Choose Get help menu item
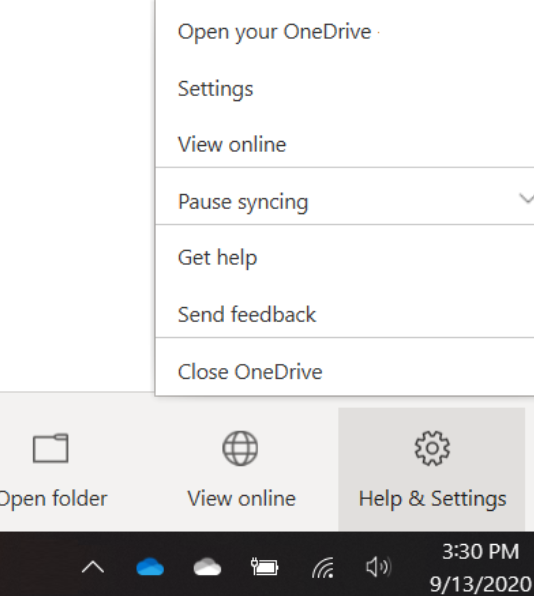Screen dimensions: 534x596 click(345, 258)
